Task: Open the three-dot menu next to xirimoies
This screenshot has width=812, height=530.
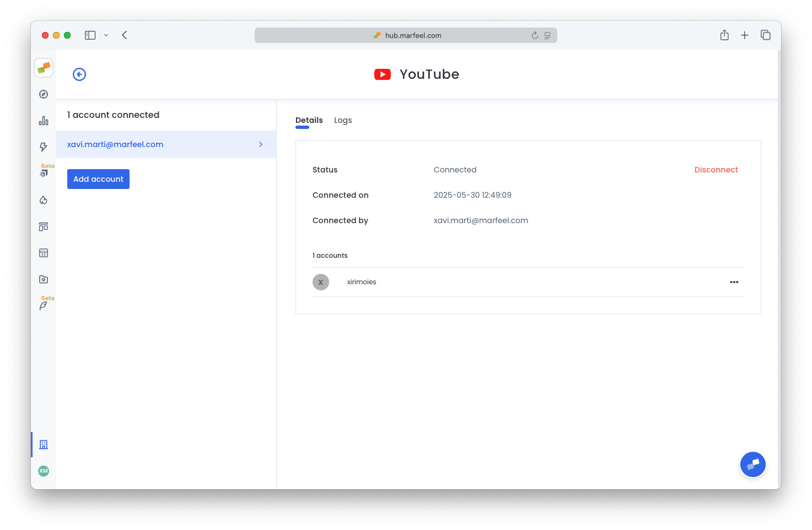Action: coord(734,282)
